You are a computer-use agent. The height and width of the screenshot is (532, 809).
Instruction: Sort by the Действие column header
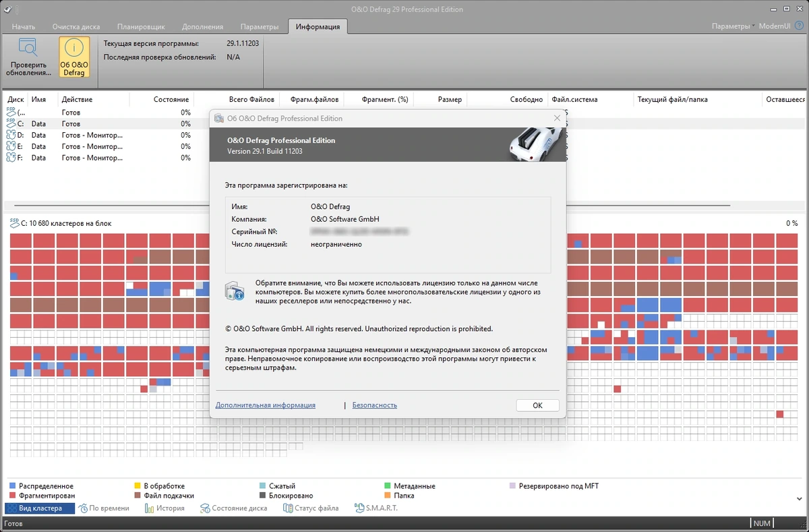tap(77, 99)
